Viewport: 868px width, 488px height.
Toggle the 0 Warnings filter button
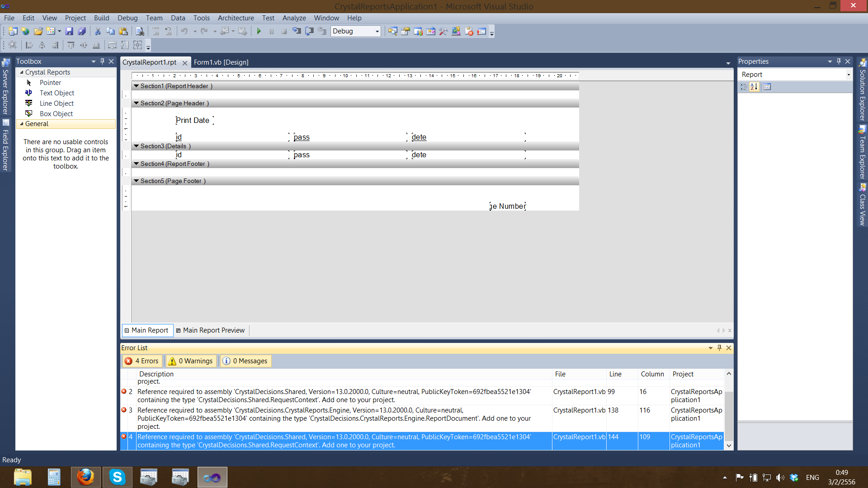pos(190,361)
